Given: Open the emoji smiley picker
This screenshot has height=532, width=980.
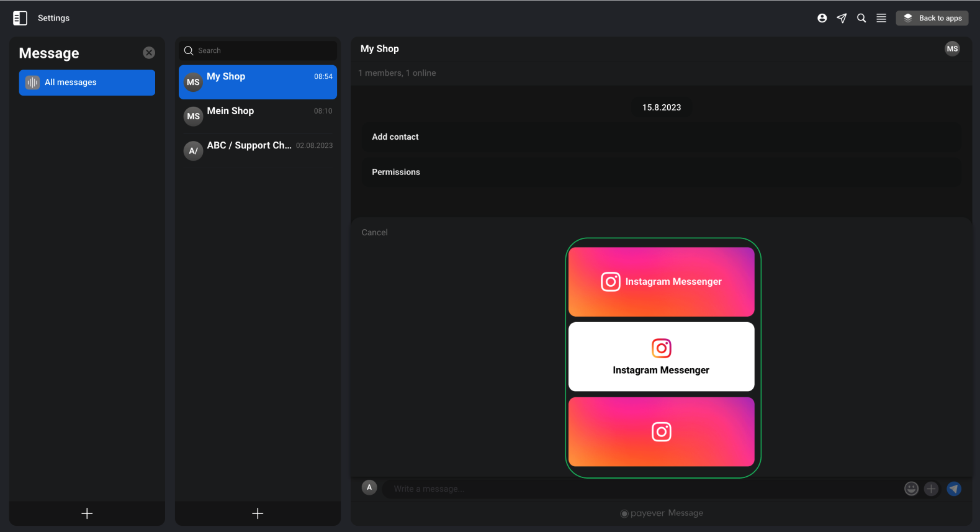Looking at the screenshot, I should (x=911, y=489).
